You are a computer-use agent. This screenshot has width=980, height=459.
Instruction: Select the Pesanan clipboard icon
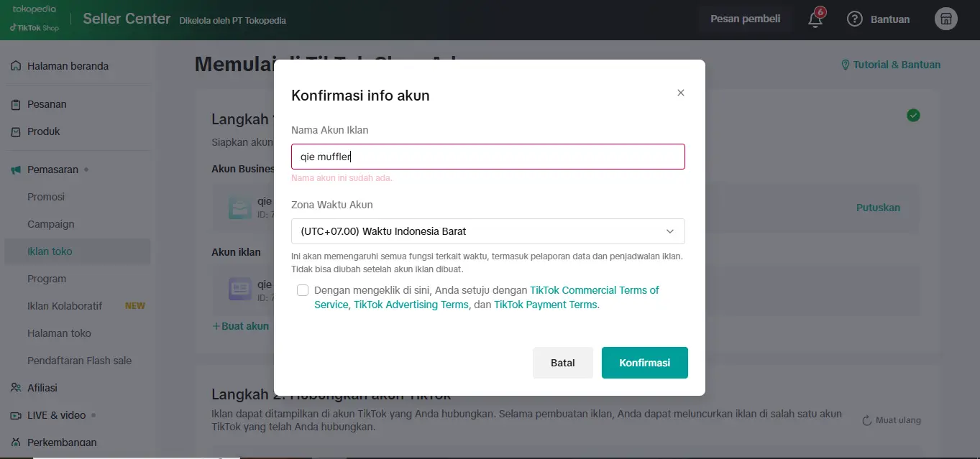tap(16, 105)
